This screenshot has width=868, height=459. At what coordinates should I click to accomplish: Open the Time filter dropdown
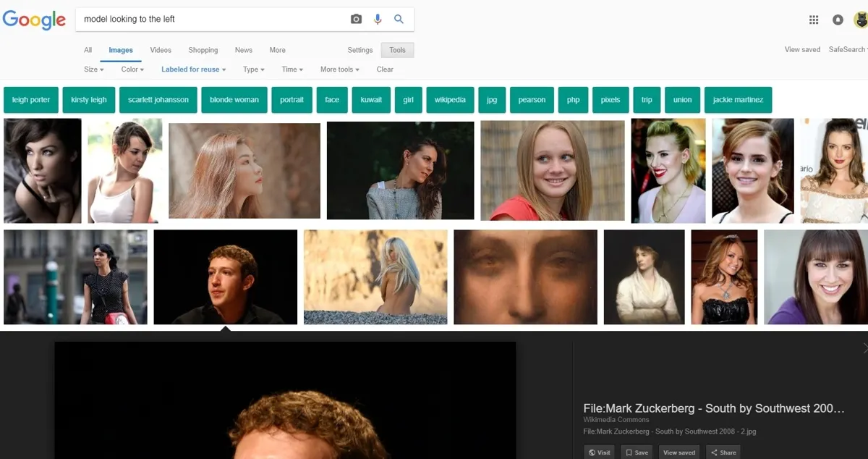click(x=292, y=70)
